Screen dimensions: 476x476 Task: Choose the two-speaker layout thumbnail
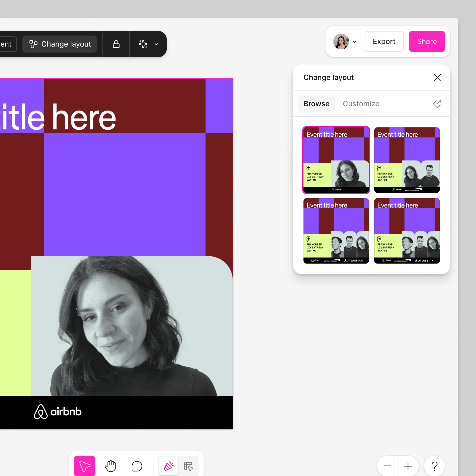(407, 160)
